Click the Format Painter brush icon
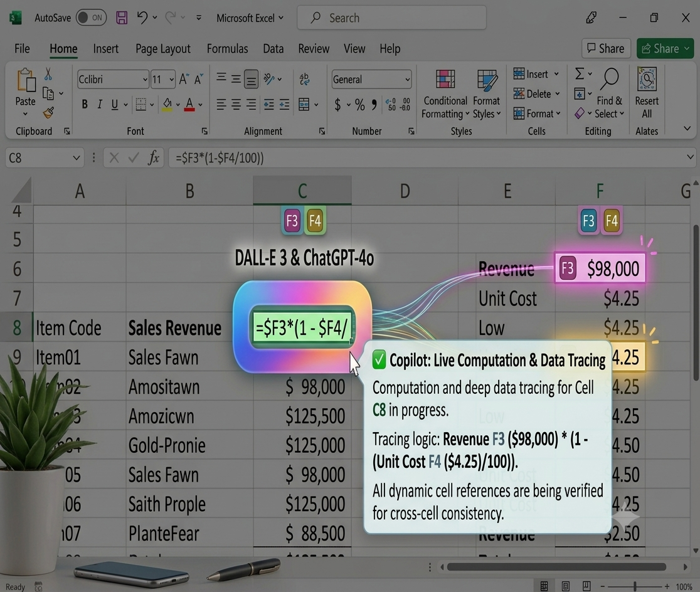Viewport: 700px width, 592px height. pyautogui.click(x=48, y=113)
